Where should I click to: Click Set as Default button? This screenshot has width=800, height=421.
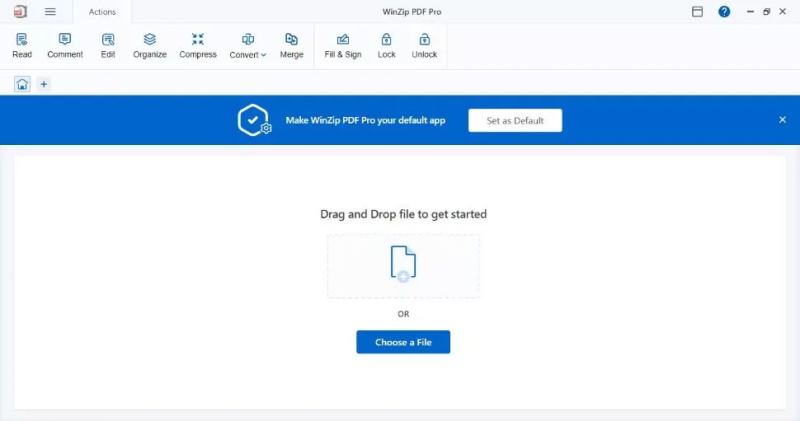(x=515, y=120)
